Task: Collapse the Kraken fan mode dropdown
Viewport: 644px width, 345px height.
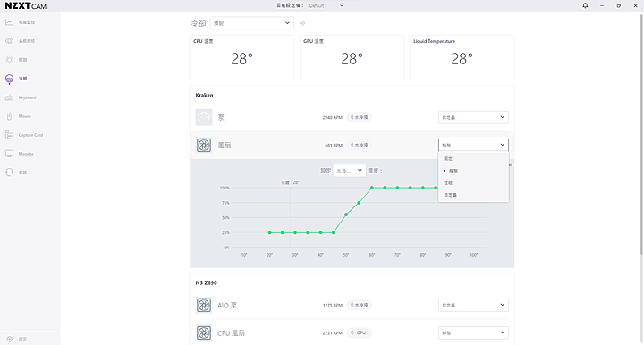Action: tap(473, 145)
